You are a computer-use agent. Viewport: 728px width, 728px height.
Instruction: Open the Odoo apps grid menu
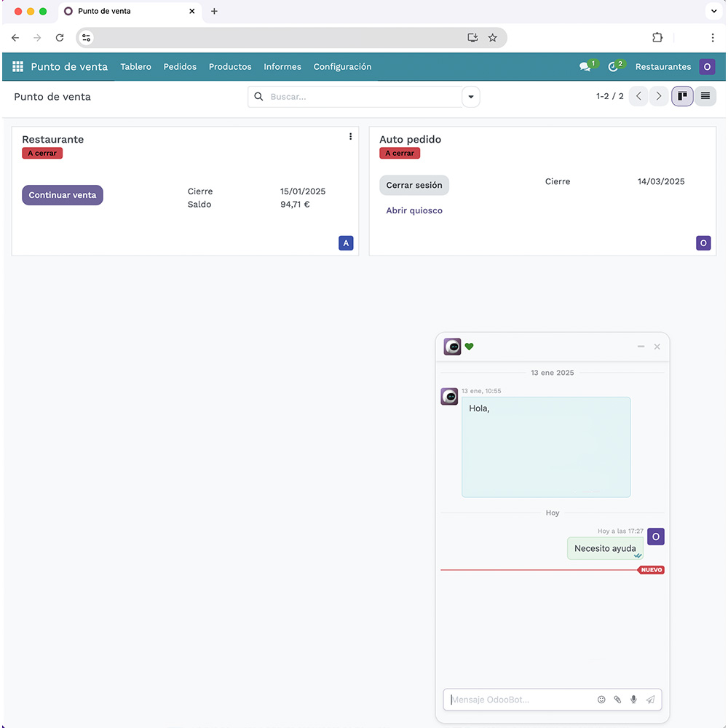coord(17,67)
